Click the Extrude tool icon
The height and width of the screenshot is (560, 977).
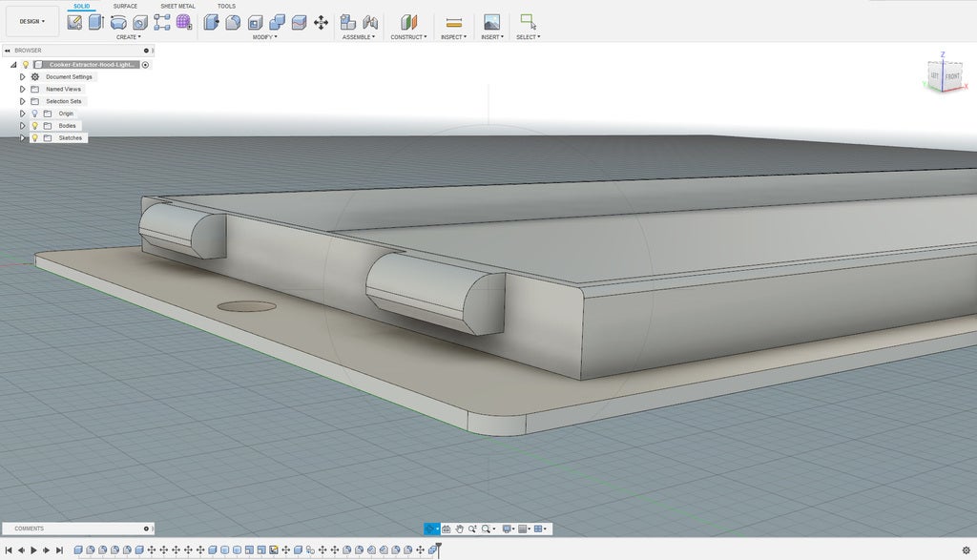click(95, 22)
